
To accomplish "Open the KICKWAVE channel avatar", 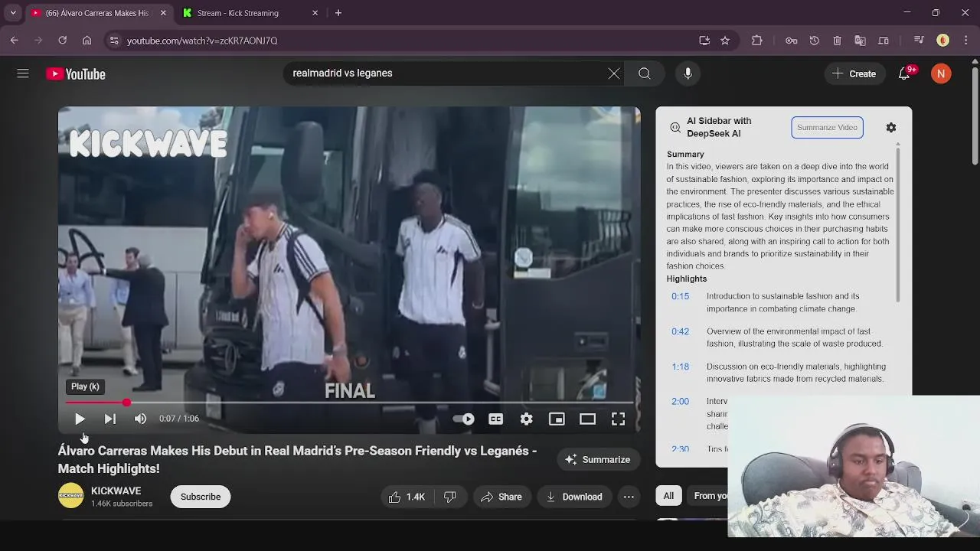I will 70,496.
